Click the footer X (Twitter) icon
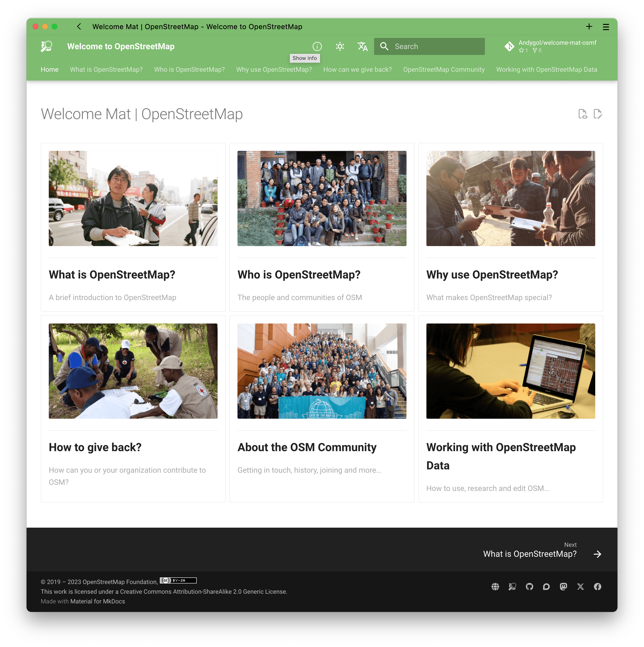The width and height of the screenshot is (644, 647). pos(580,586)
